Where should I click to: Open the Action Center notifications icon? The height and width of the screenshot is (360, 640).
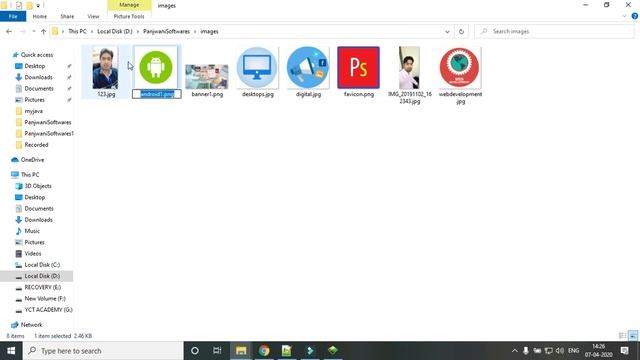pos(624,351)
